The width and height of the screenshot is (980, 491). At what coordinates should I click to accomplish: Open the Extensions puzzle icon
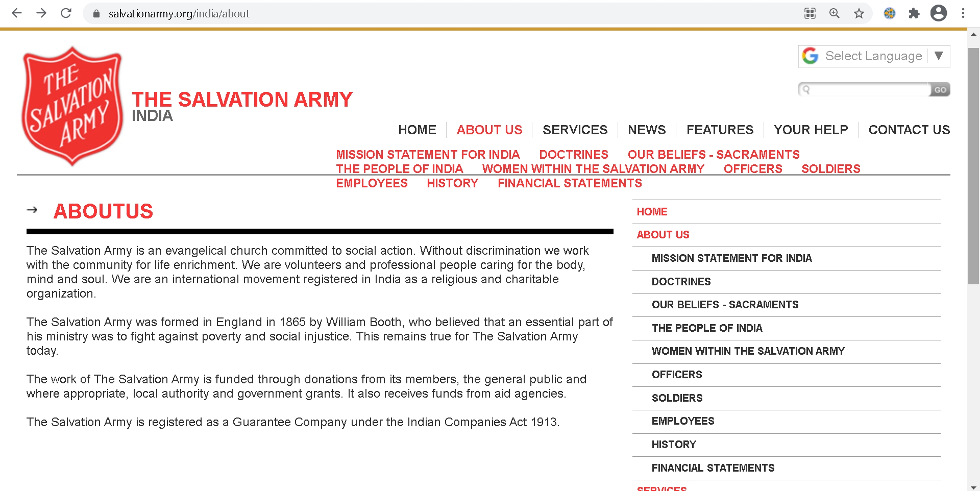coord(914,13)
